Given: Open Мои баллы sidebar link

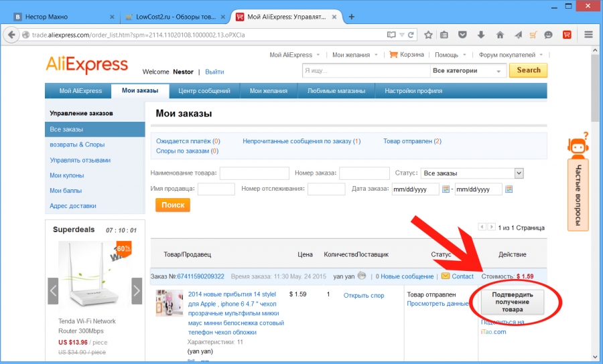Looking at the screenshot, I should pyautogui.click(x=66, y=191).
